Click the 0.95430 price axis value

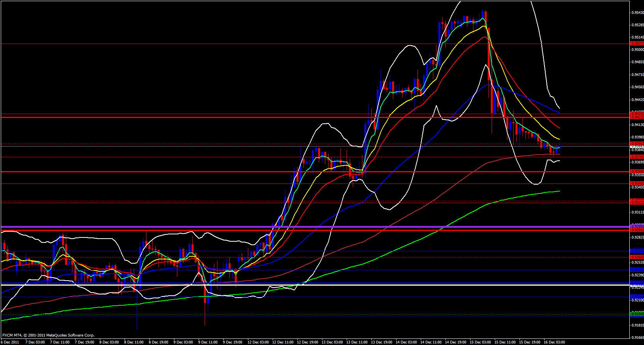point(637,13)
